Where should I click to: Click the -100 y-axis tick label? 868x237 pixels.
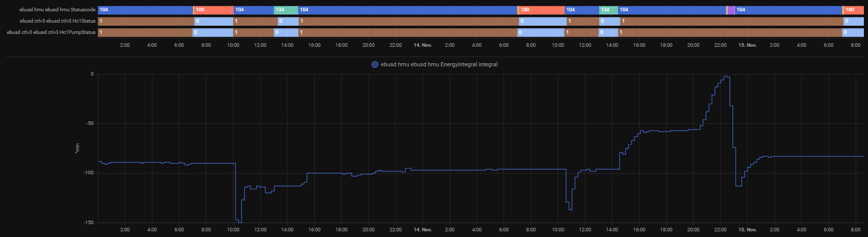[89, 173]
